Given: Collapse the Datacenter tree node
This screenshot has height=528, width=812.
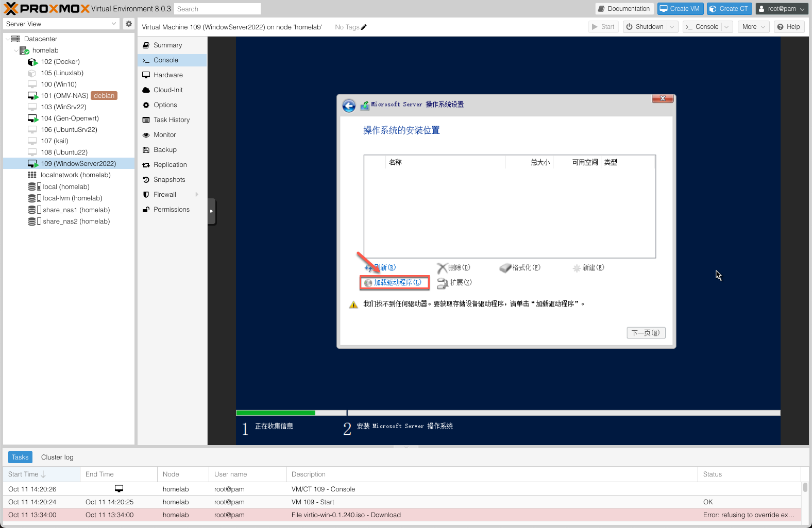Looking at the screenshot, I should (x=7, y=39).
